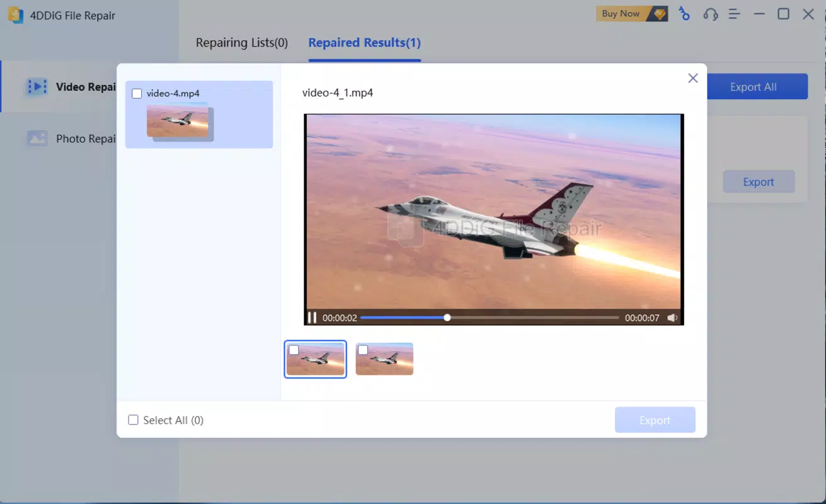Check the video-4.mp4 checkbox
826x504 pixels.
137,94
